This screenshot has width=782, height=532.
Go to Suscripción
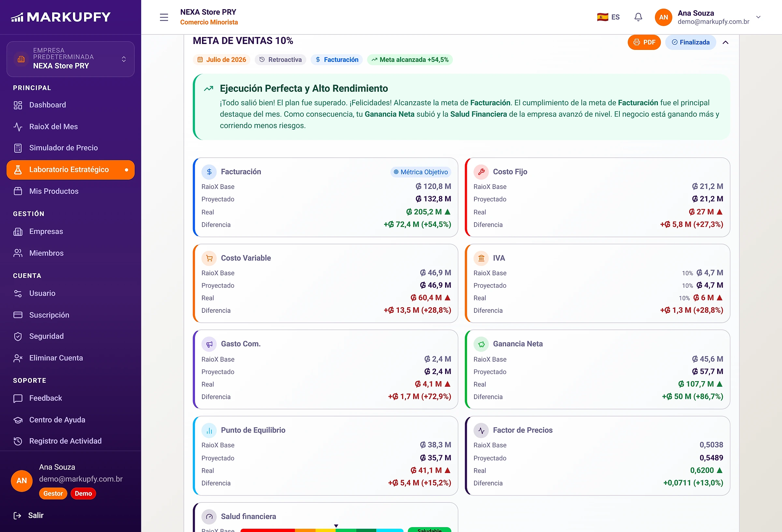[x=70, y=315]
